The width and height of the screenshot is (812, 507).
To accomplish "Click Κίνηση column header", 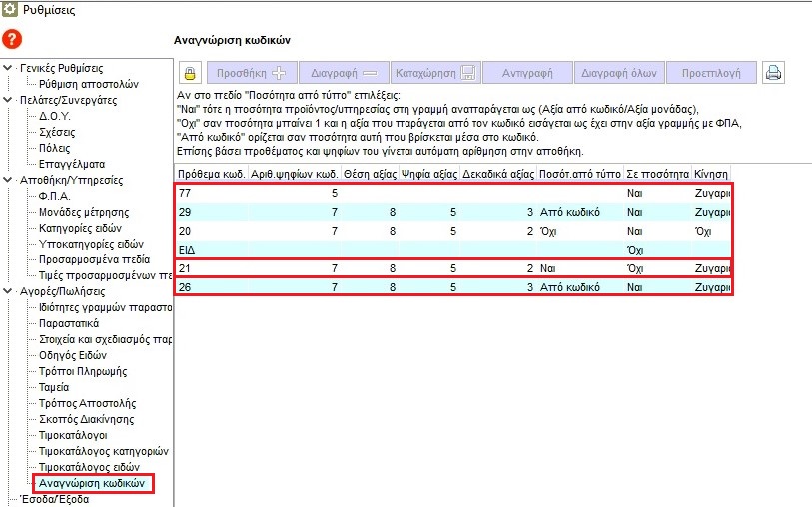I will (x=711, y=174).
